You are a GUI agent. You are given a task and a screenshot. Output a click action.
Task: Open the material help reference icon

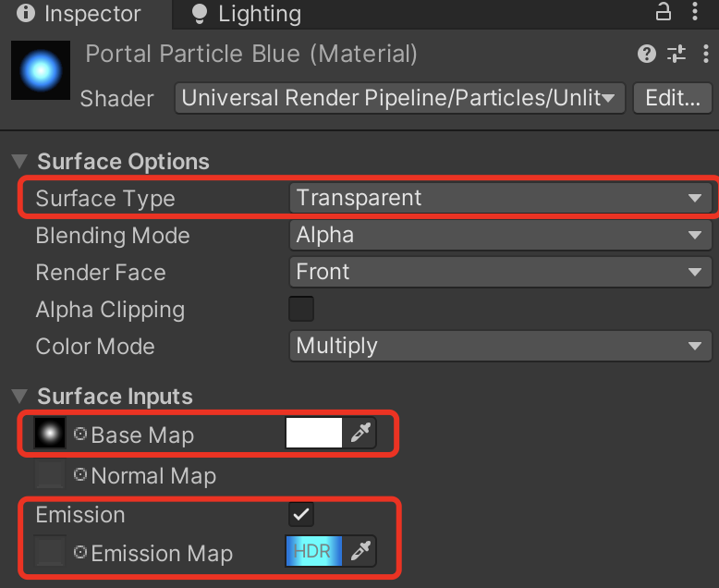tap(647, 55)
